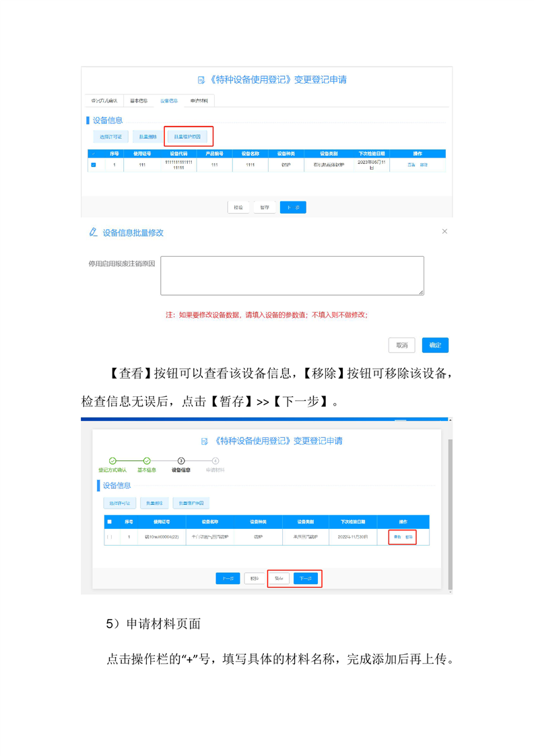Uncheck the checked row 1 checkbox in top table
534x756 pixels.
[x=94, y=165]
